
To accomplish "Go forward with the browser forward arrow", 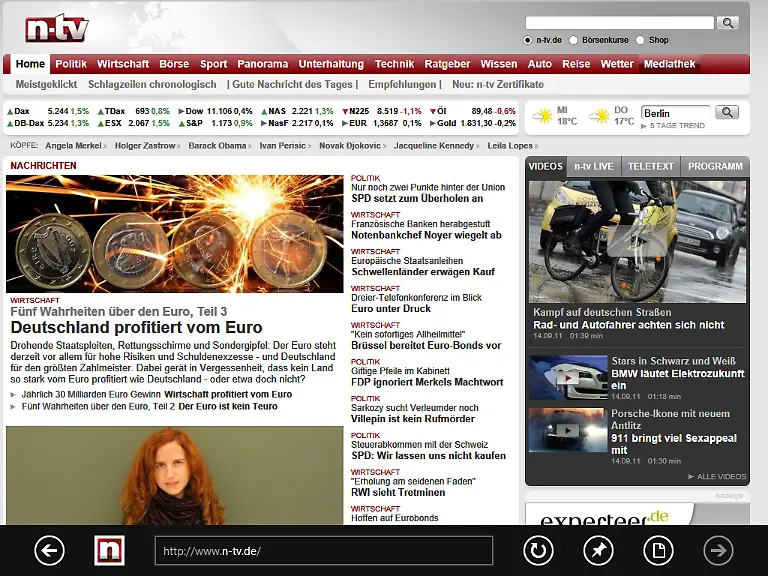I will 718,551.
